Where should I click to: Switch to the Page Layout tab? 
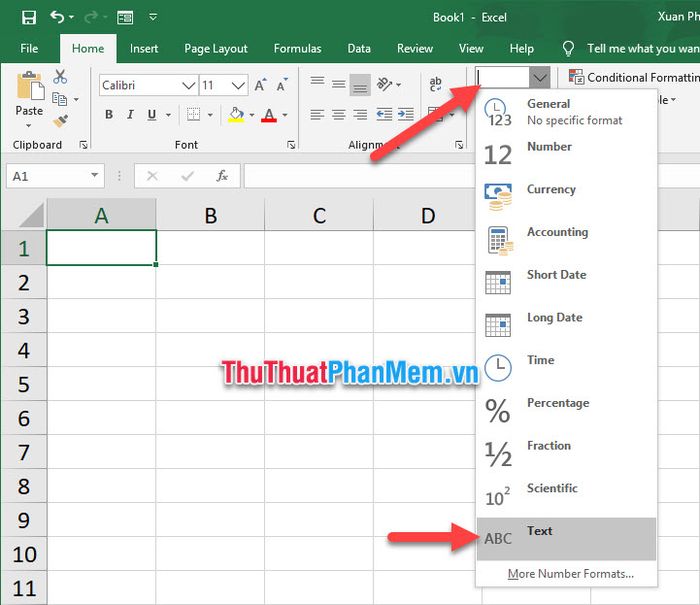(216, 48)
